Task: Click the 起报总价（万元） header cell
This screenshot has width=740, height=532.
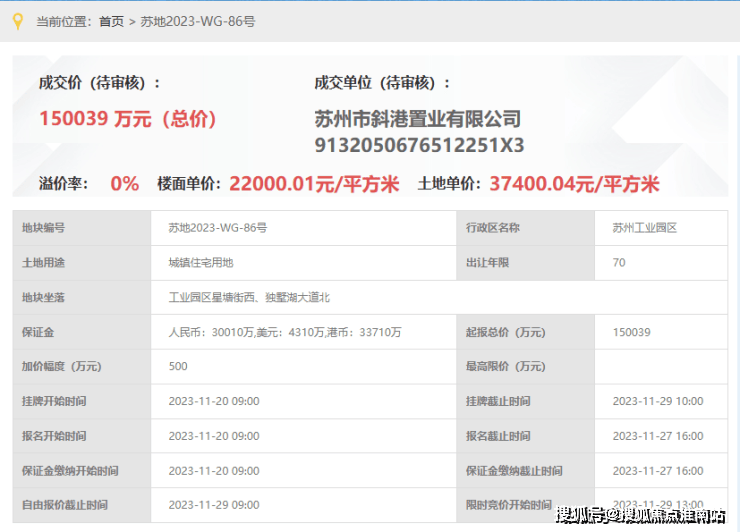Action: [525, 332]
